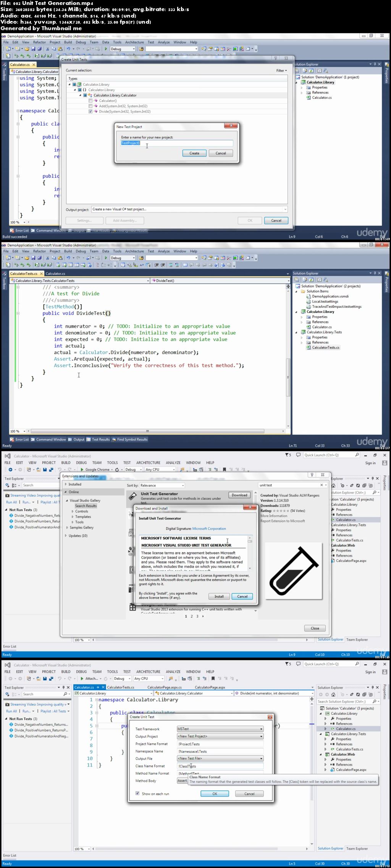
Task: Open the Team Explorer tab below the Close button
Action: (x=357, y=640)
